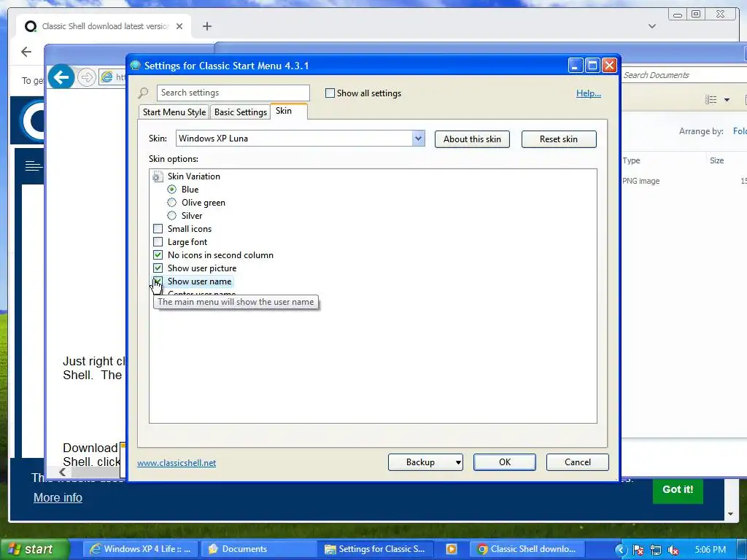The image size is (747, 560).
Task: Close the Classic Shell download browser tab
Action: point(179,26)
